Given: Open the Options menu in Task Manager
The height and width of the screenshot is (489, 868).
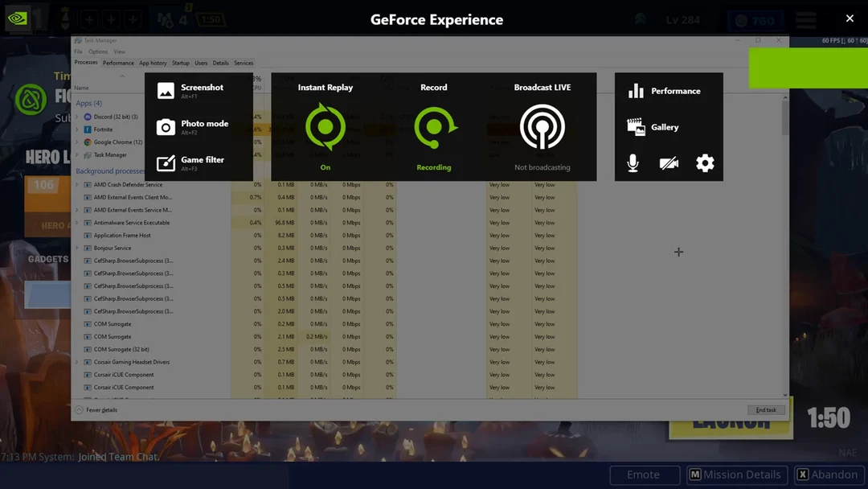Looking at the screenshot, I should click(x=98, y=51).
